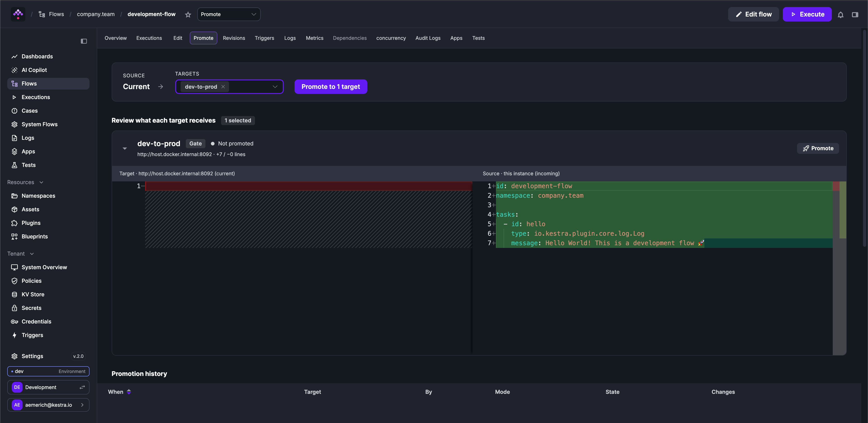Collapse the dev-to-prod target card
868x423 pixels.
click(x=125, y=148)
